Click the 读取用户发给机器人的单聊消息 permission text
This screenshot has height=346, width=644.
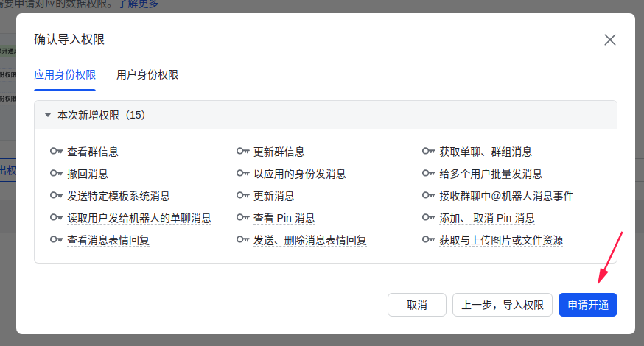tap(139, 218)
